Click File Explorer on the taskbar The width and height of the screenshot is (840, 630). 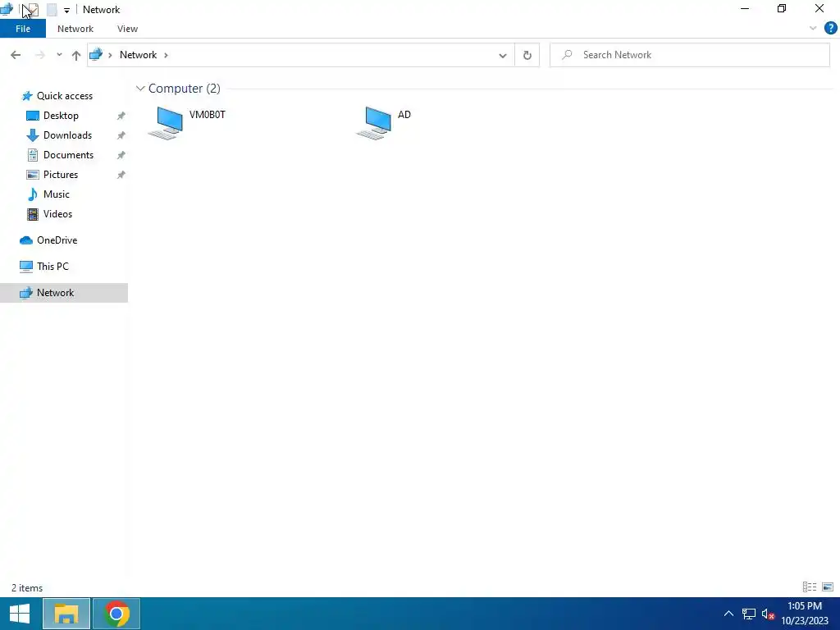tap(66, 614)
